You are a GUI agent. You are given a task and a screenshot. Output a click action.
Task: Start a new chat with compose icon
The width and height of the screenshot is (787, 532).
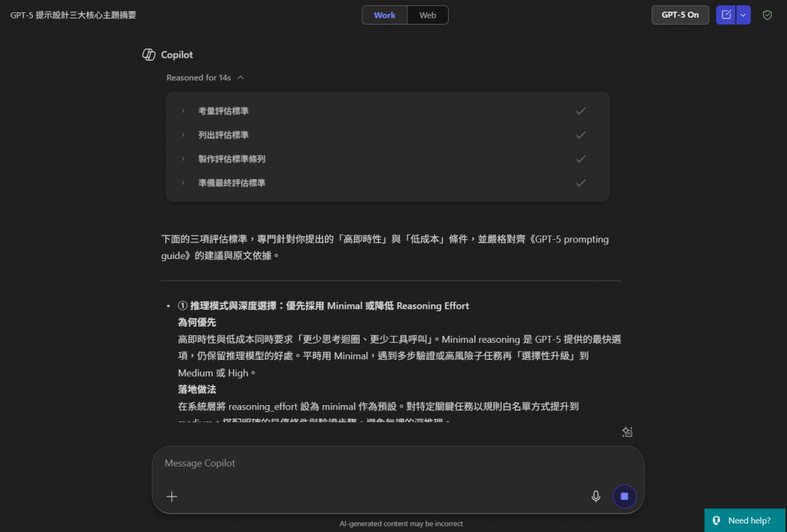726,15
